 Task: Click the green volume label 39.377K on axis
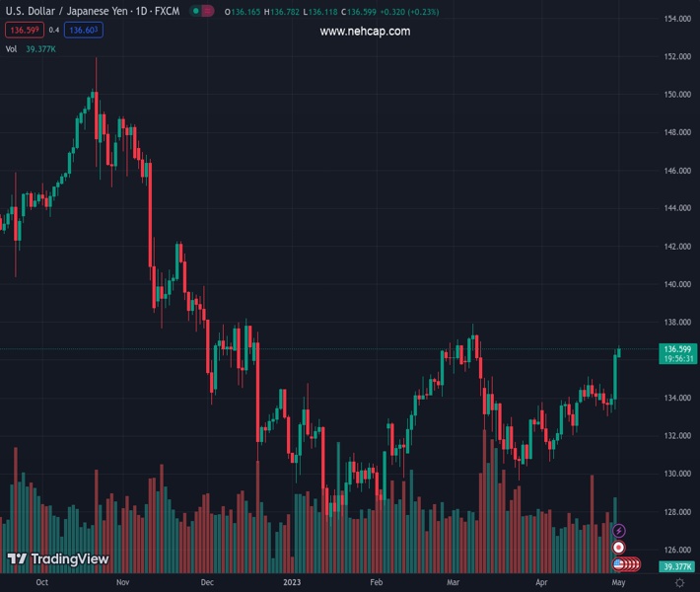coord(675,566)
